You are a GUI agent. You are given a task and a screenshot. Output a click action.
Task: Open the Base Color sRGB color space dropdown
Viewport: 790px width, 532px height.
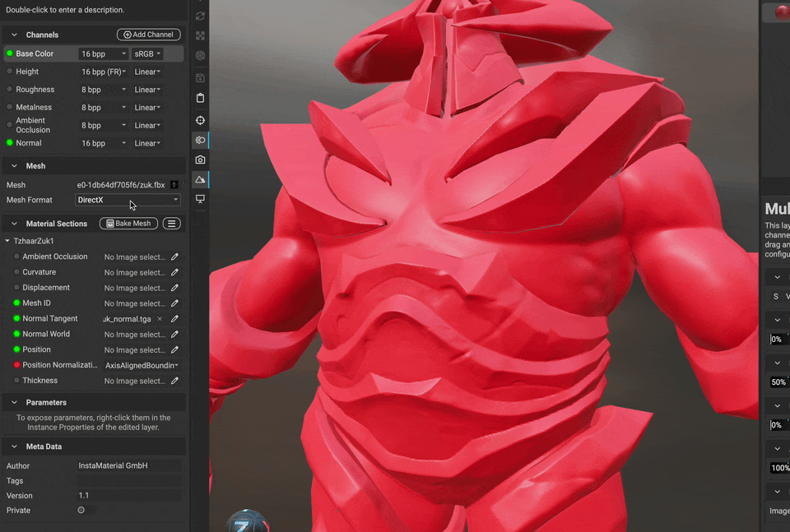tap(147, 53)
